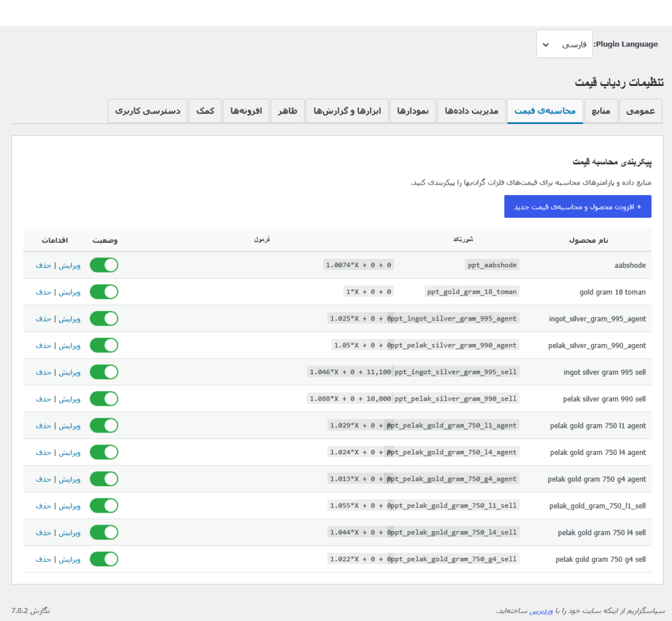Open the کمک tab
672x621 pixels.
[x=205, y=111]
